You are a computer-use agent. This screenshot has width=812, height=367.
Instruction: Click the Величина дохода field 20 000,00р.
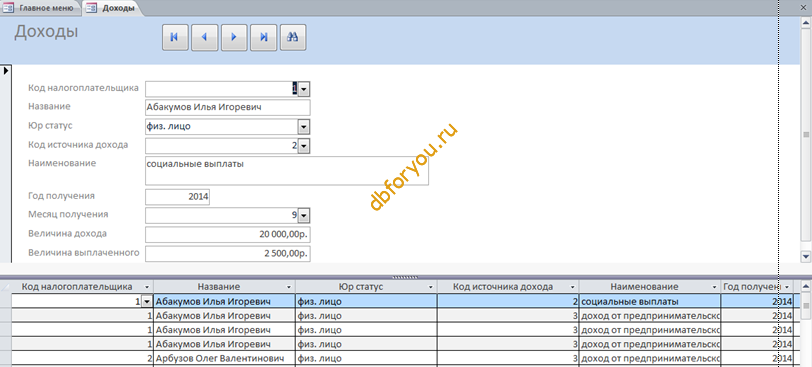point(227,234)
